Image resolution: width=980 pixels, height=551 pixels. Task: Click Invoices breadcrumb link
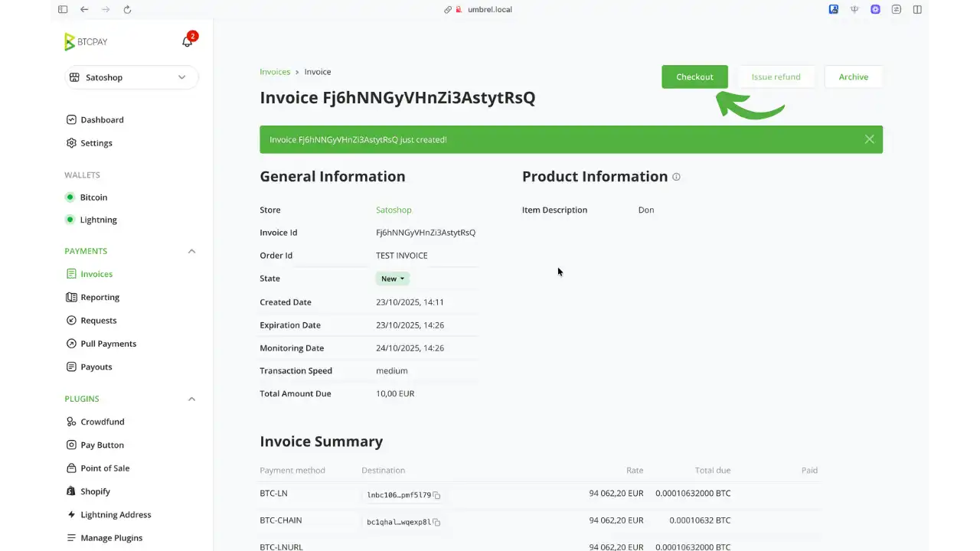point(275,72)
